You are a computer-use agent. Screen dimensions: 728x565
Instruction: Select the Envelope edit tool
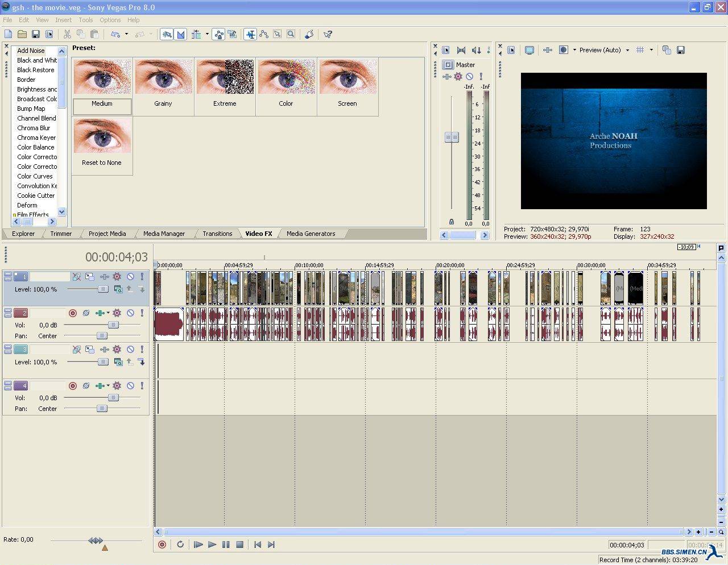point(263,34)
